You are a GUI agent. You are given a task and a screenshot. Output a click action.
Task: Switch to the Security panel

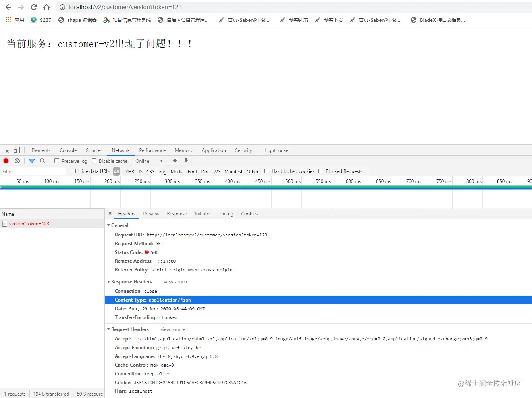(243, 150)
